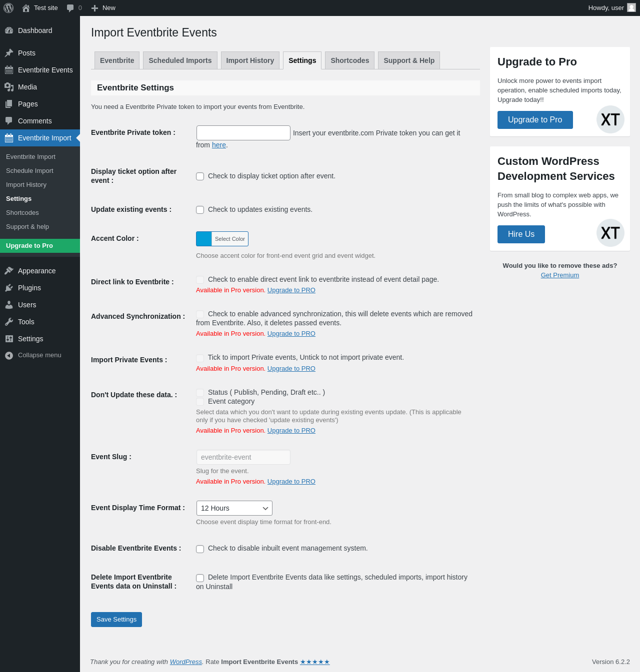Check the Event category checkbox
Image resolution: width=640 pixels, height=672 pixels.
tap(200, 402)
